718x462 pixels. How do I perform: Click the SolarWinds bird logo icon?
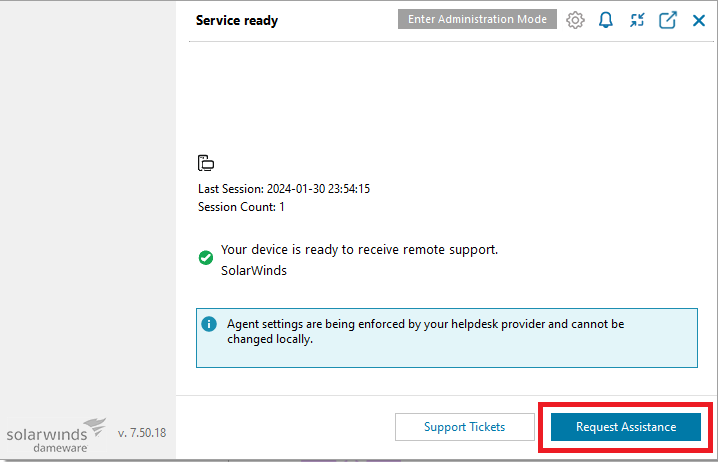tap(96, 426)
